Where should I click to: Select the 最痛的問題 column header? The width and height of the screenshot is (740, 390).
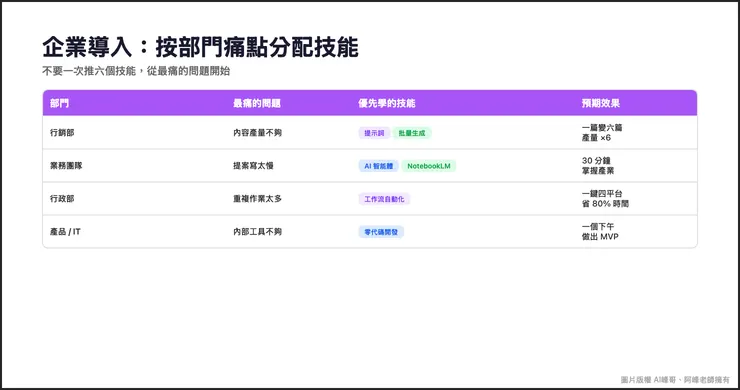pos(257,103)
